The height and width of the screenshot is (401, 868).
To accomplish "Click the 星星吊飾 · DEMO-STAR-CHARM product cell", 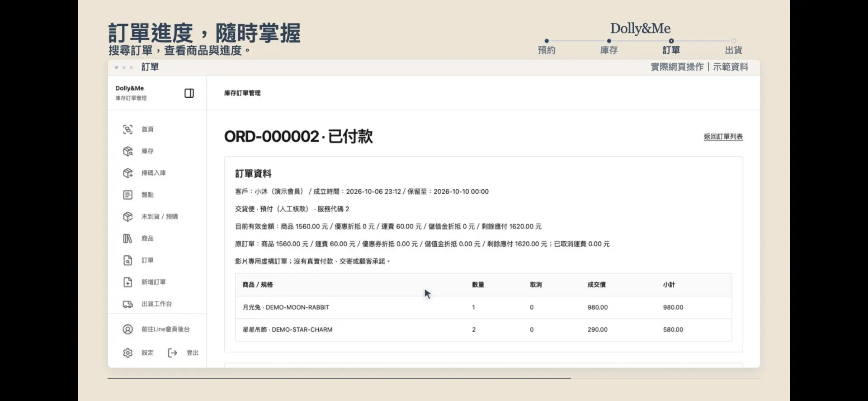I will point(288,329).
